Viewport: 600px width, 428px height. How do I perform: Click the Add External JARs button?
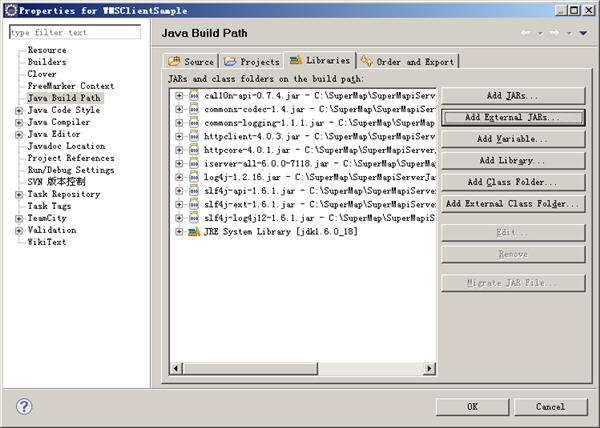513,116
